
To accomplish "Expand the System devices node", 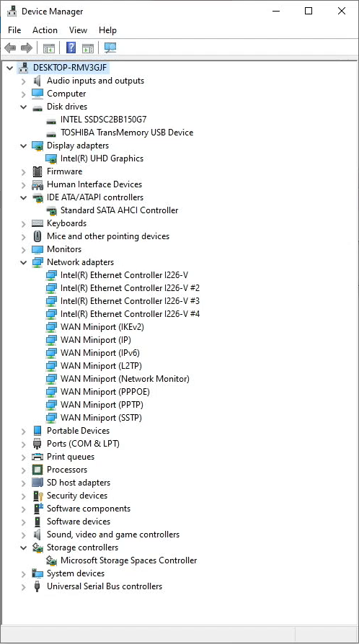I will coord(24,573).
